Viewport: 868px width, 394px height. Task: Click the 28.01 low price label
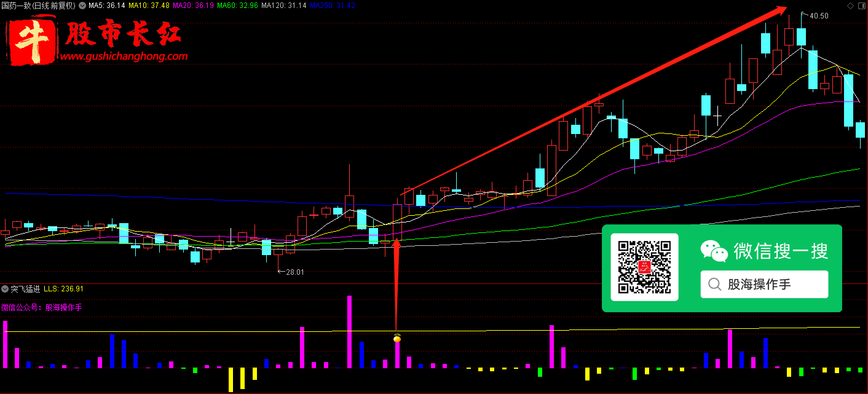[x=295, y=271]
